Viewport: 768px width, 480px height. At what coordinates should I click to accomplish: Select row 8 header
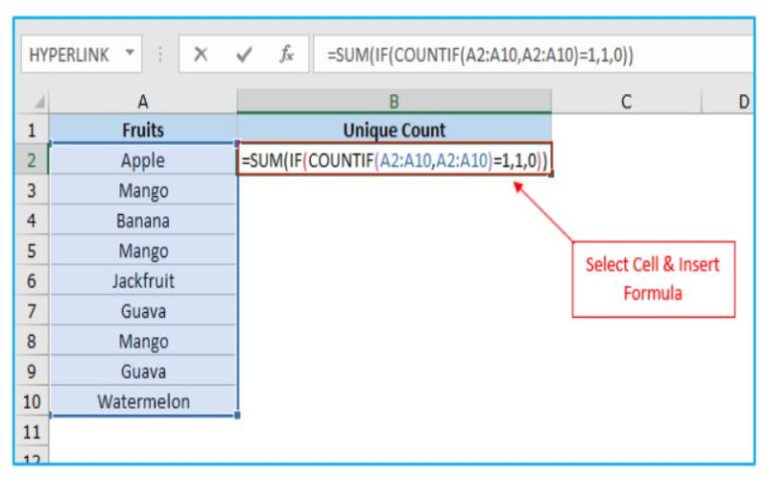32,341
